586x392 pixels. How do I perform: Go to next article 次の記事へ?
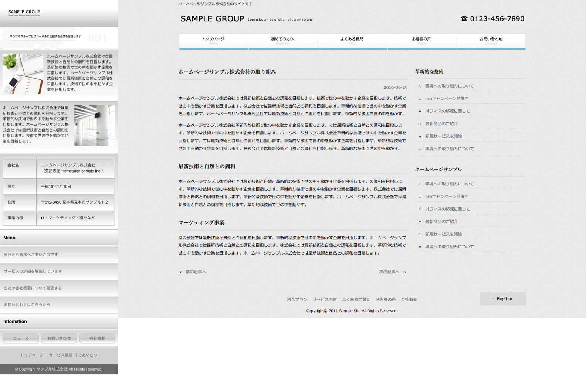click(x=389, y=272)
